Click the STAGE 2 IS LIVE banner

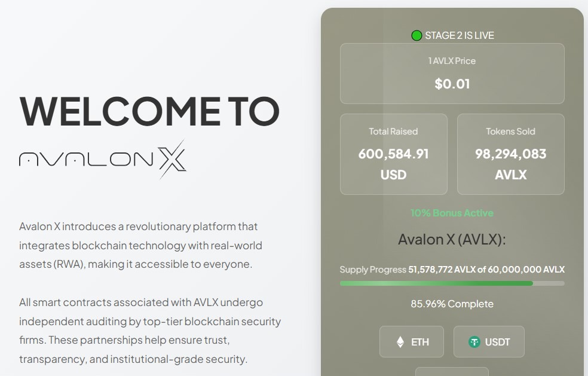point(459,35)
